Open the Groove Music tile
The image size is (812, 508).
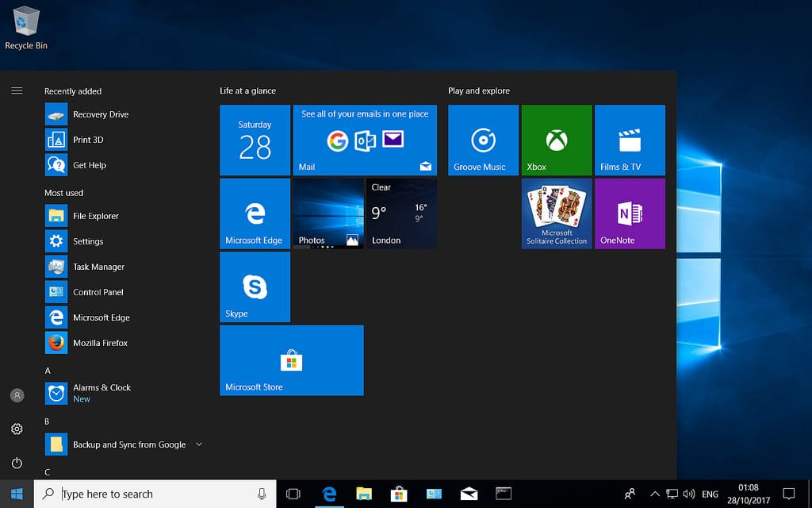tap(483, 140)
